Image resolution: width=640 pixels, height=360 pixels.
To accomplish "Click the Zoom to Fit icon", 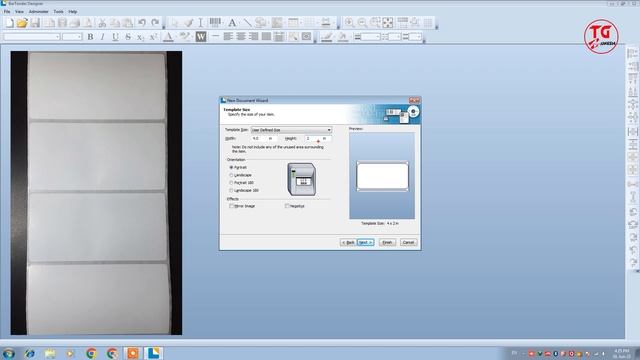I will 388,23.
